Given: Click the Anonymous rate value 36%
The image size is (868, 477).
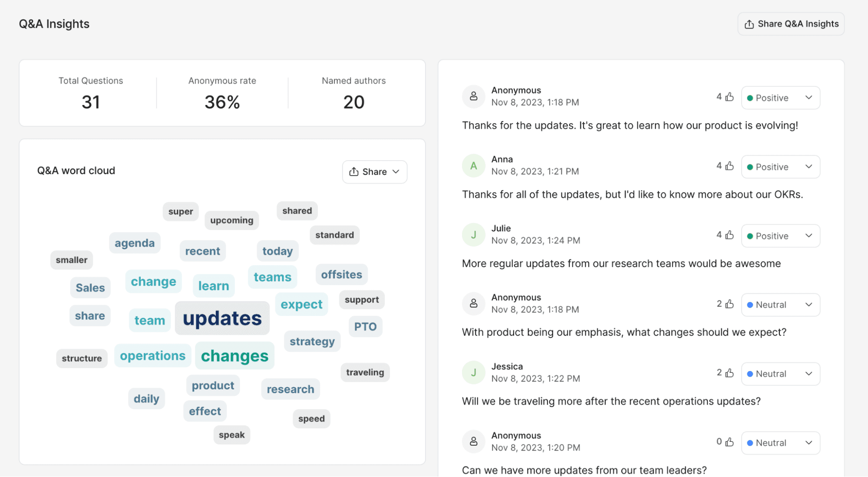Looking at the screenshot, I should coord(222,102).
